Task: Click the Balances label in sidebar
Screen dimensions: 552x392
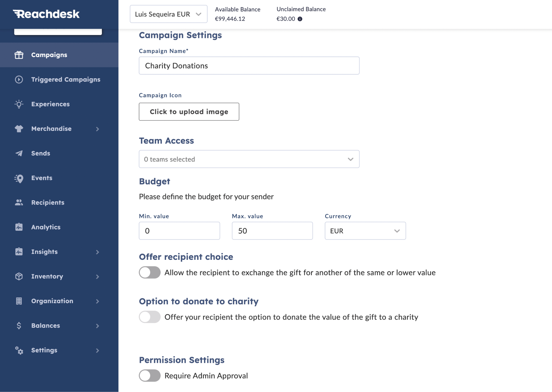Action: point(46,325)
